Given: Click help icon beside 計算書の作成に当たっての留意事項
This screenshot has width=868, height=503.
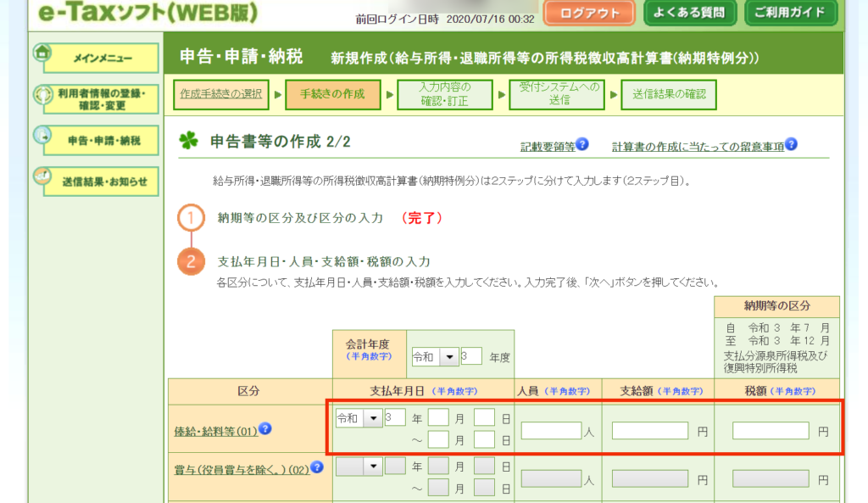Looking at the screenshot, I should tap(791, 145).
